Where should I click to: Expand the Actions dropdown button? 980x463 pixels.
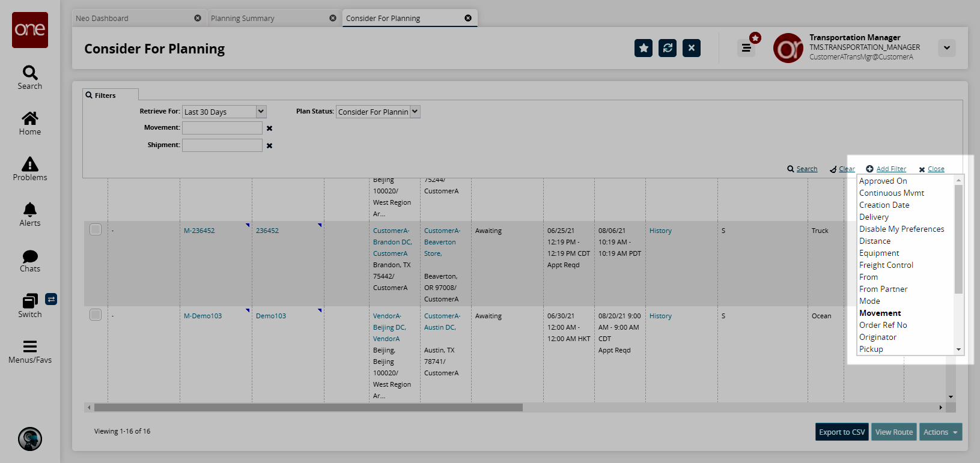point(940,432)
